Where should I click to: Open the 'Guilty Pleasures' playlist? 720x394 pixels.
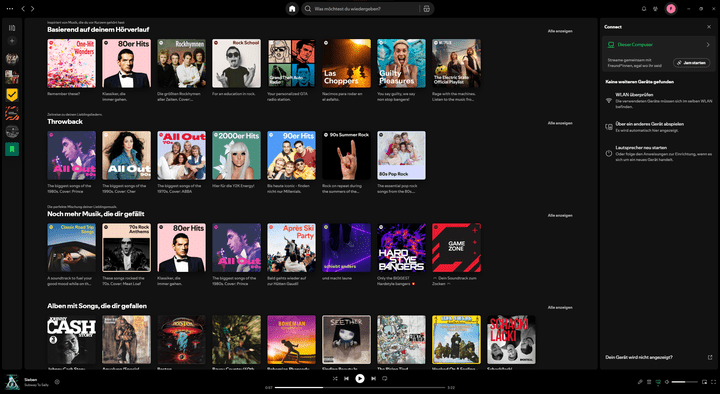(x=401, y=63)
